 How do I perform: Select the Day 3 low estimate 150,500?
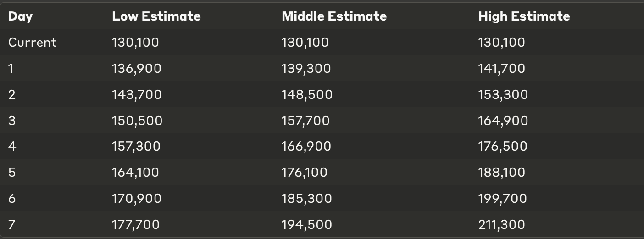click(x=137, y=121)
